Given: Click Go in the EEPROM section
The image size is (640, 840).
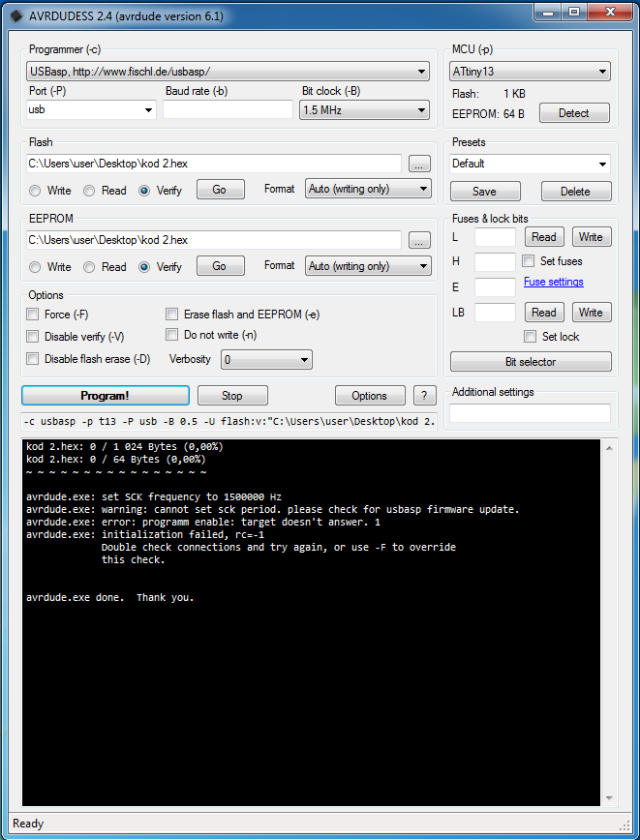Looking at the screenshot, I should 221,266.
